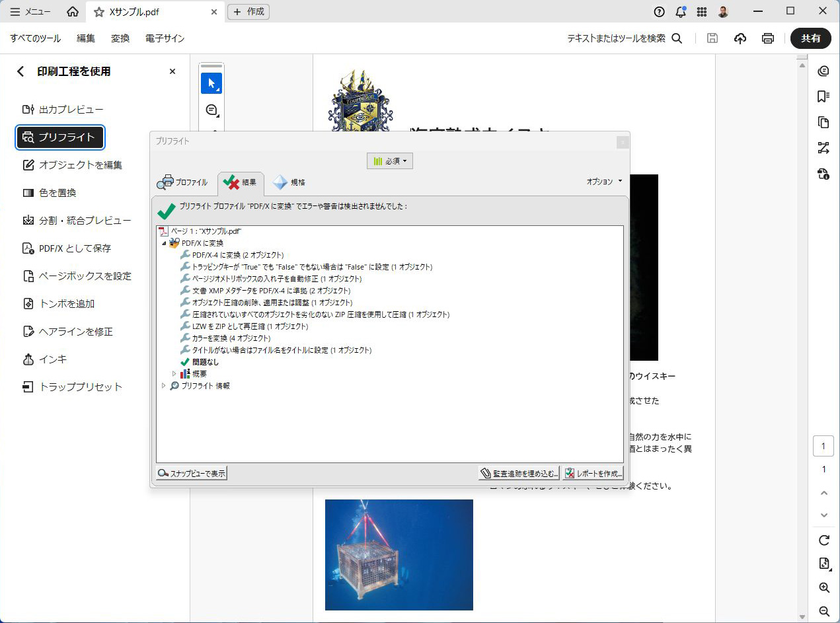Close the プリフライト dialog

[622, 141]
